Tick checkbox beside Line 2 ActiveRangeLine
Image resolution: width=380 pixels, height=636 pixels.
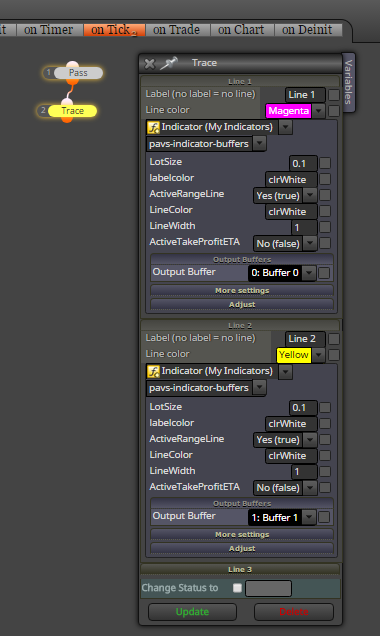pos(325,439)
